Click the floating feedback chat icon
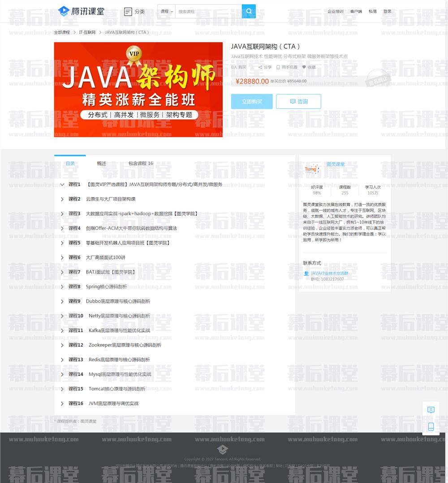The height and width of the screenshot is (483, 448). (431, 410)
